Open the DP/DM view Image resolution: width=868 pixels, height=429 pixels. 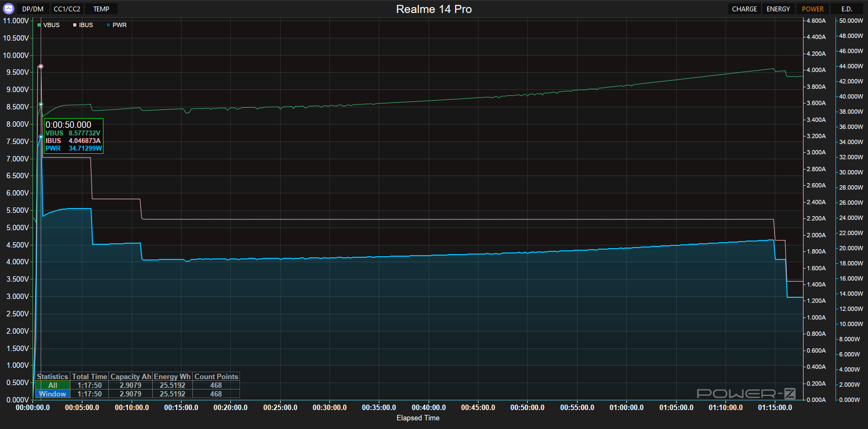tap(33, 9)
